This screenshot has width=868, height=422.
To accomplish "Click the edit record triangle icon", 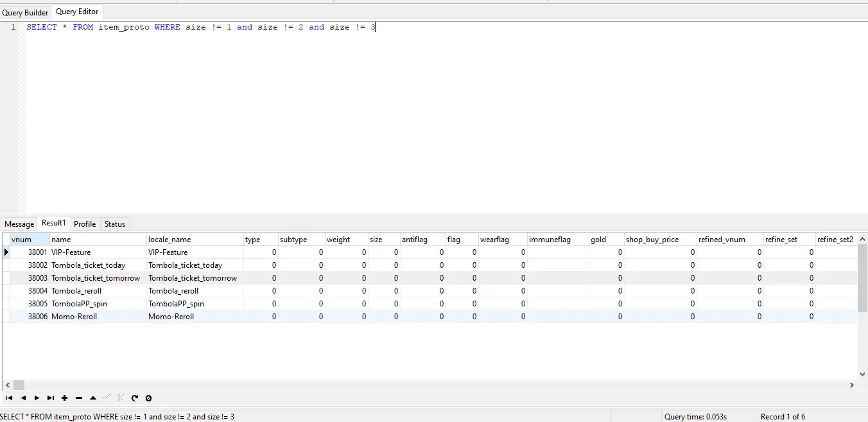I will [x=93, y=398].
